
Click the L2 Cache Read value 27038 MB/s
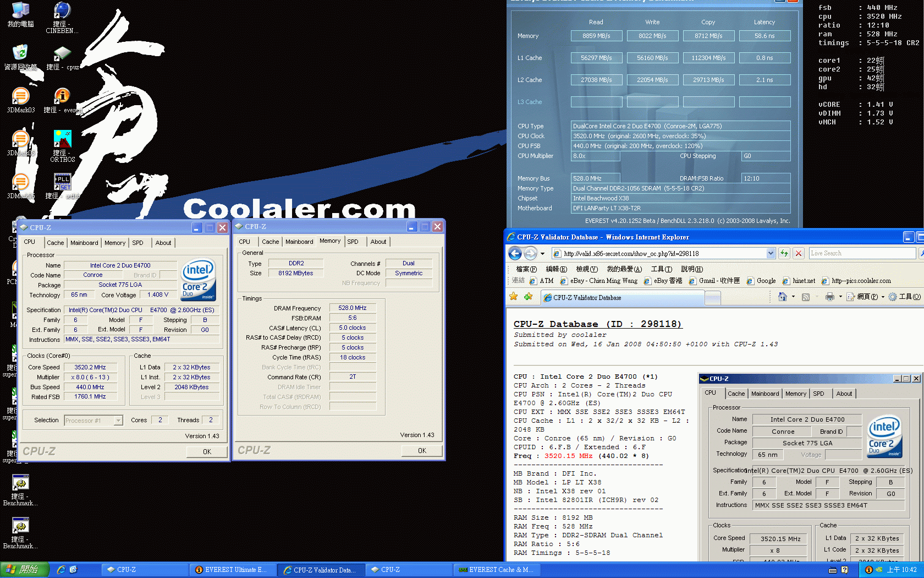tap(596, 80)
